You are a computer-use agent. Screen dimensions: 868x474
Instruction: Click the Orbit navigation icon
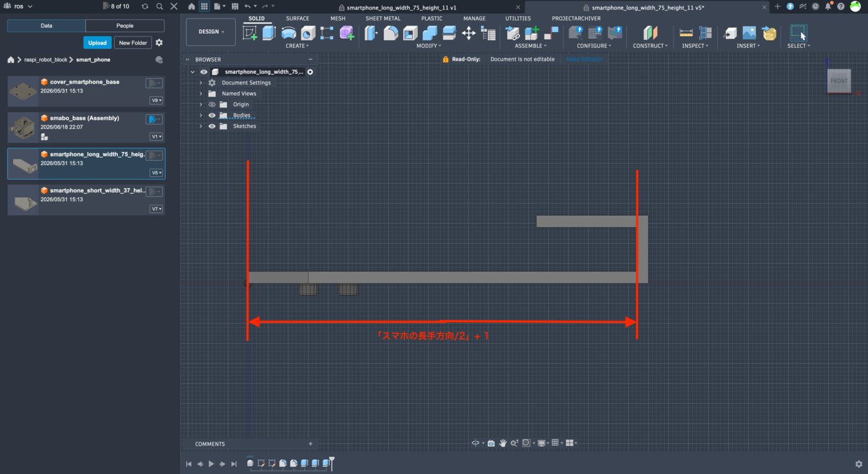click(x=476, y=443)
